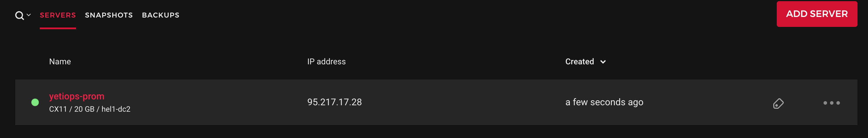
Task: Click the Created column header text
Action: tap(580, 62)
